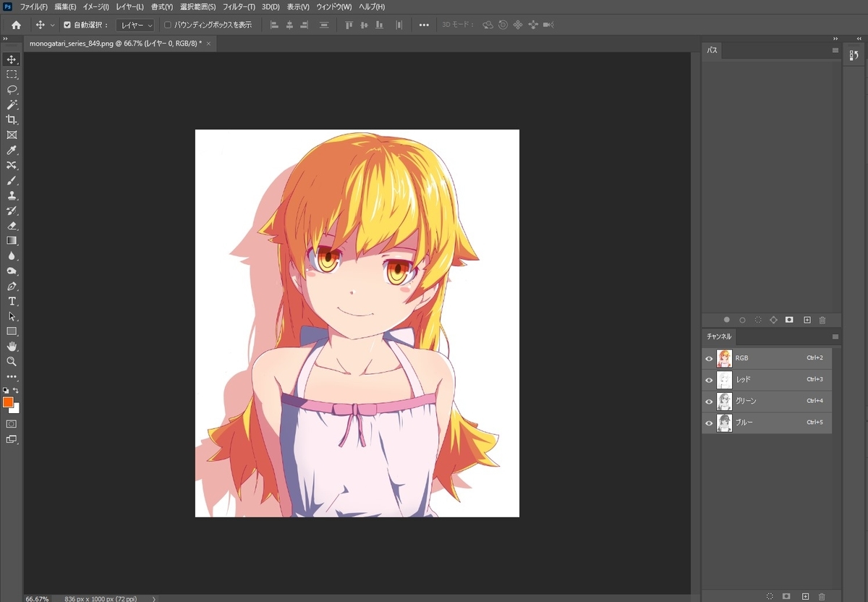868x602 pixels.
Task: Select the Path Selection tool
Action: coord(12,316)
